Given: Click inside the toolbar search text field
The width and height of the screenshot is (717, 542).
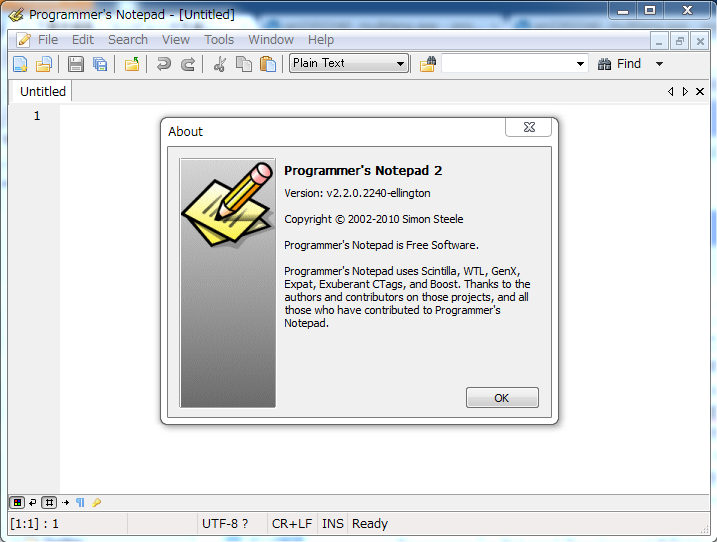Looking at the screenshot, I should (x=508, y=64).
